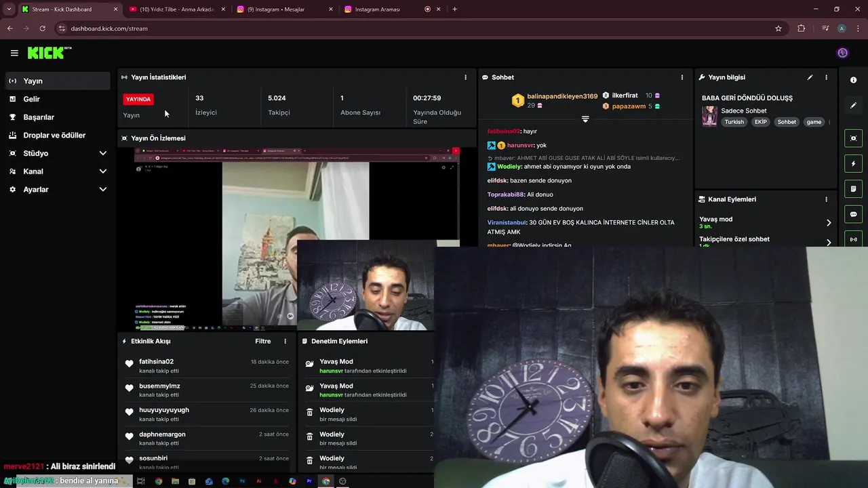
Task: Toggle the chat panel with the right rail speech bubble
Action: 853,214
